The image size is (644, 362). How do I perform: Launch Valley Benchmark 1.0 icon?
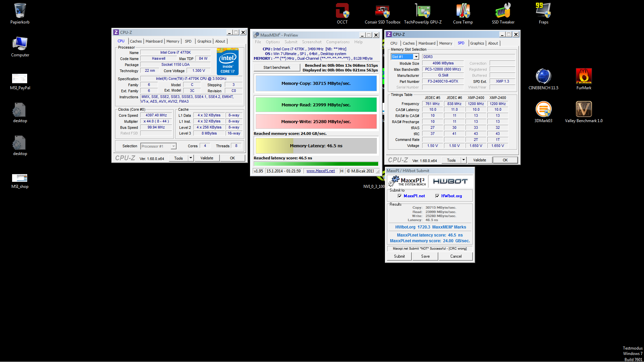tap(584, 112)
